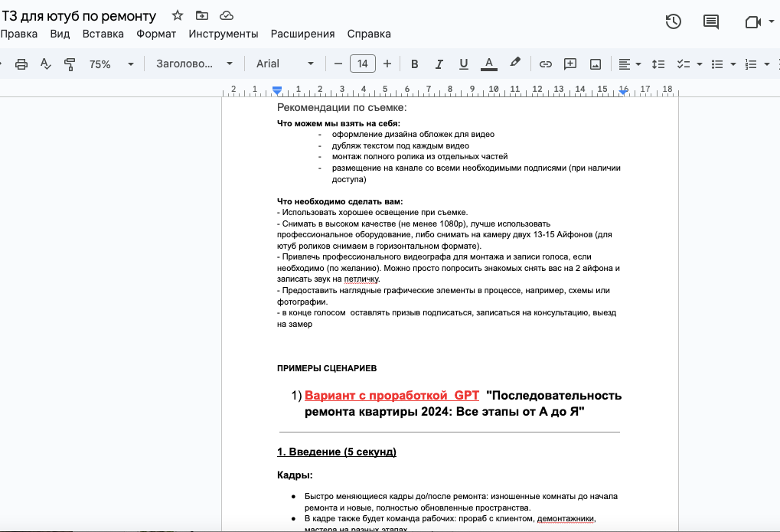The width and height of the screenshot is (780, 532).
Task: Open version history clock icon
Action: [673, 21]
